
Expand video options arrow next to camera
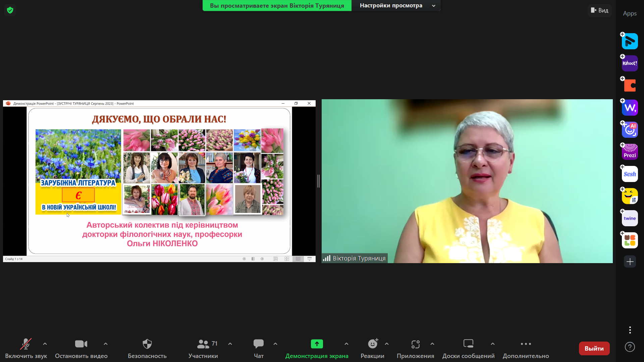click(x=106, y=344)
